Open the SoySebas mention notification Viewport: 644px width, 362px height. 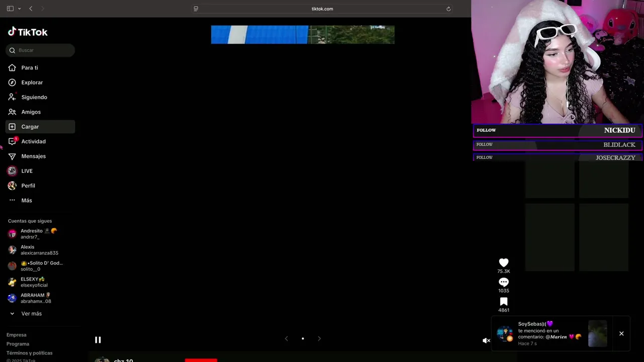pos(550,333)
